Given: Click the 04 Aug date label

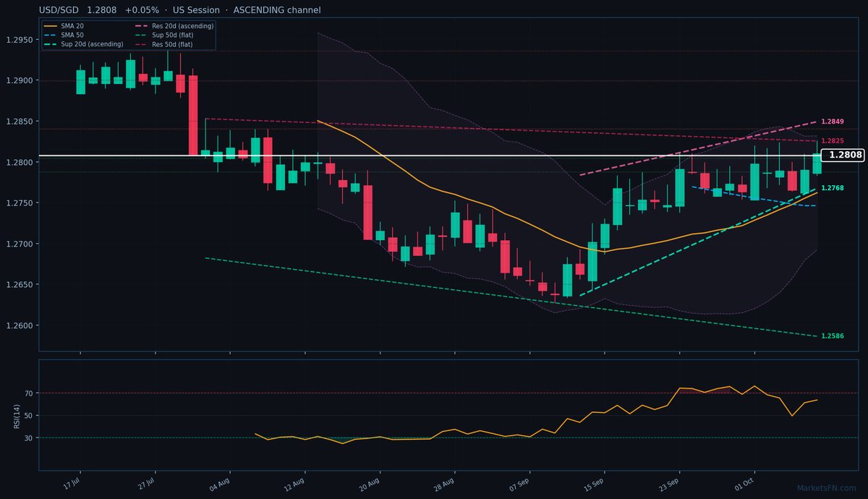Looking at the screenshot, I should tap(220, 483).
